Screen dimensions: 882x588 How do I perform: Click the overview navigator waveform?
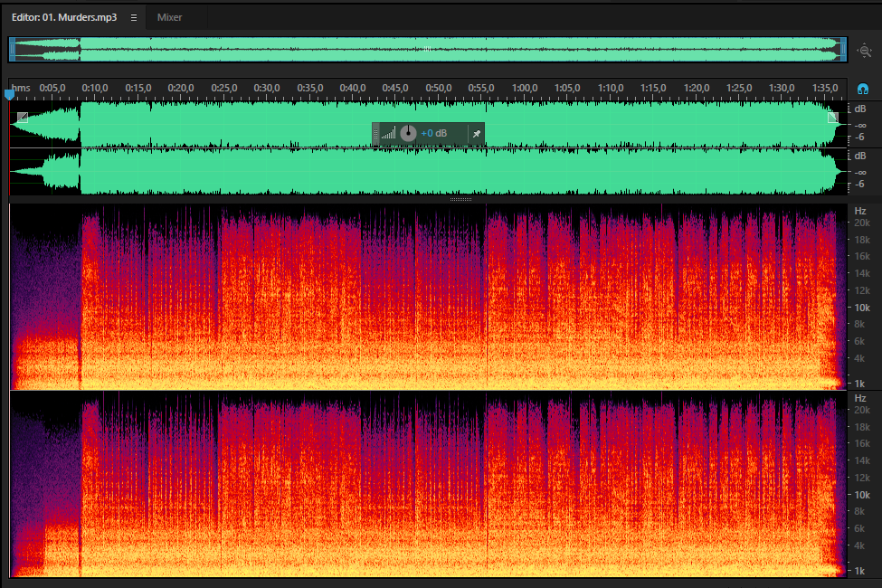coord(428,50)
